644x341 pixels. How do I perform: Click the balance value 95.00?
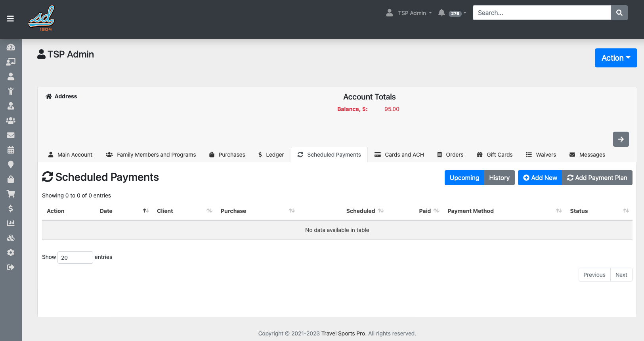pyautogui.click(x=392, y=109)
